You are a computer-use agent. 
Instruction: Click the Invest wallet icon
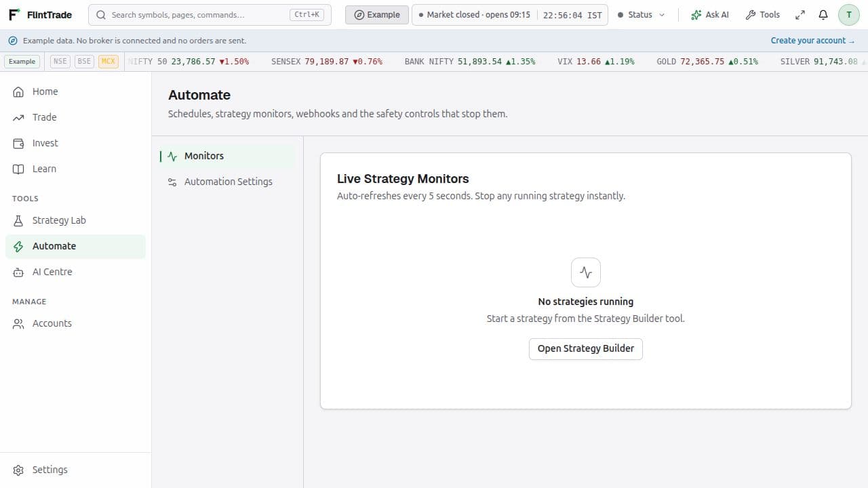tap(18, 143)
